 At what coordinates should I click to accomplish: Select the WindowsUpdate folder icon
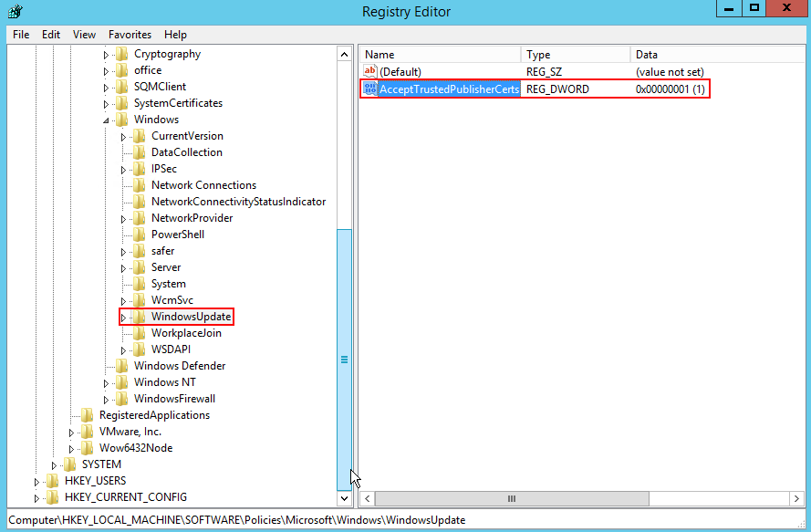[x=139, y=317]
